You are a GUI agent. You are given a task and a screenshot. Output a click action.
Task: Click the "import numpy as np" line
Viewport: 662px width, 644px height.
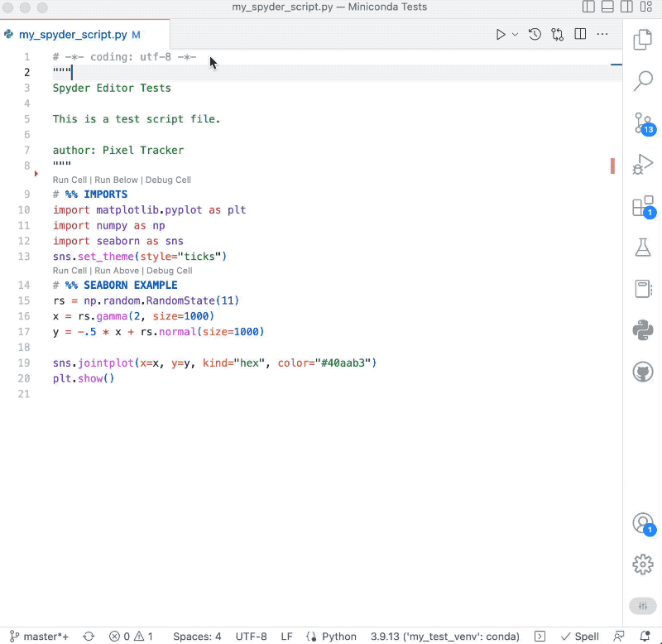pos(109,225)
